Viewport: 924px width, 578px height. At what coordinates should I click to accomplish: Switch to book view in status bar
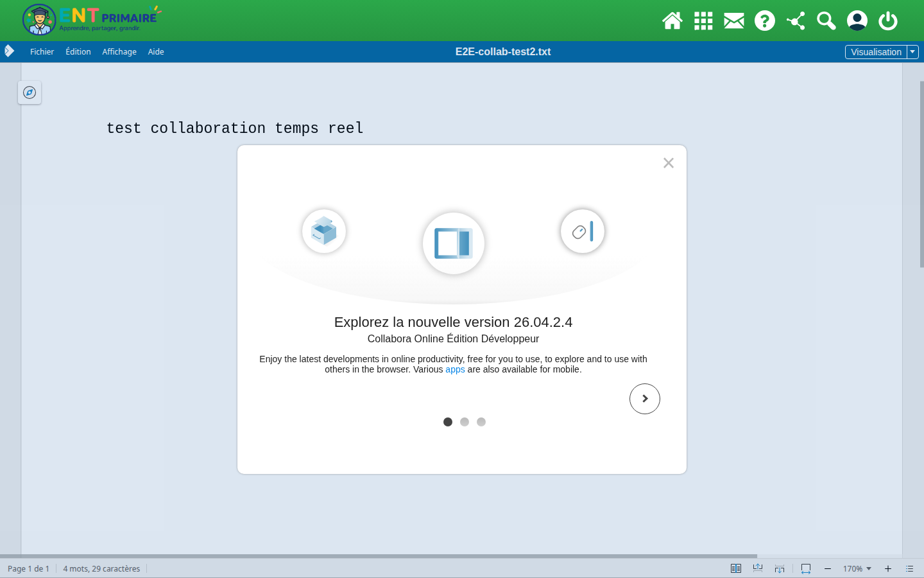[x=736, y=568]
